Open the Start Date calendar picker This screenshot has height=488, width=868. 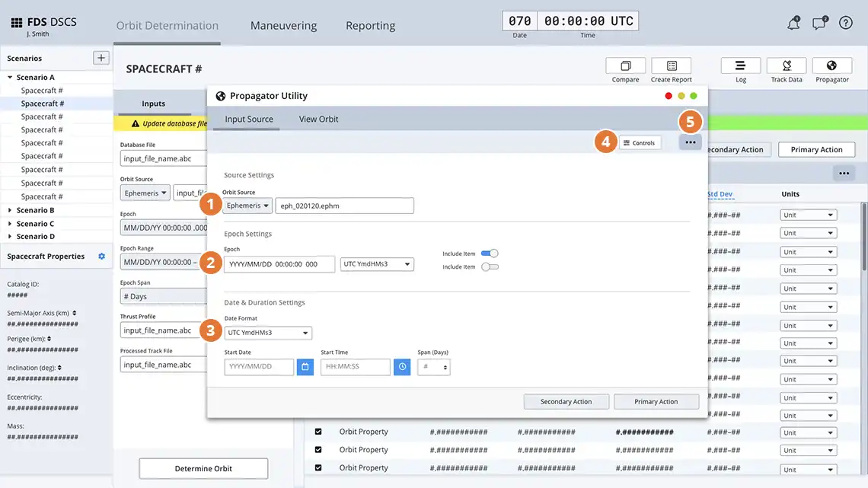tap(305, 367)
